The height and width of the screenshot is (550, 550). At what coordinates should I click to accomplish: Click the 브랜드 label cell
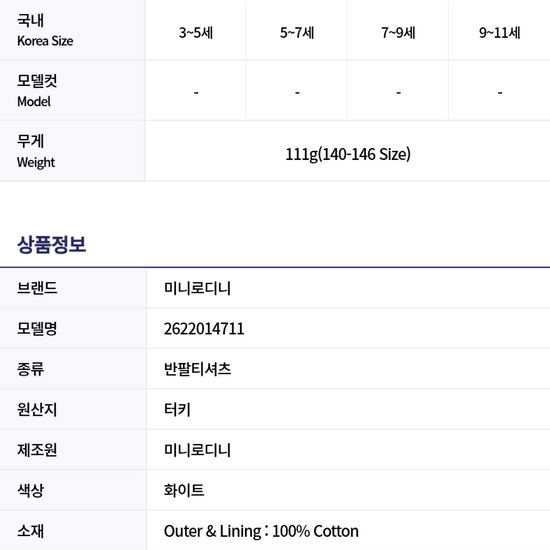pos(73,288)
